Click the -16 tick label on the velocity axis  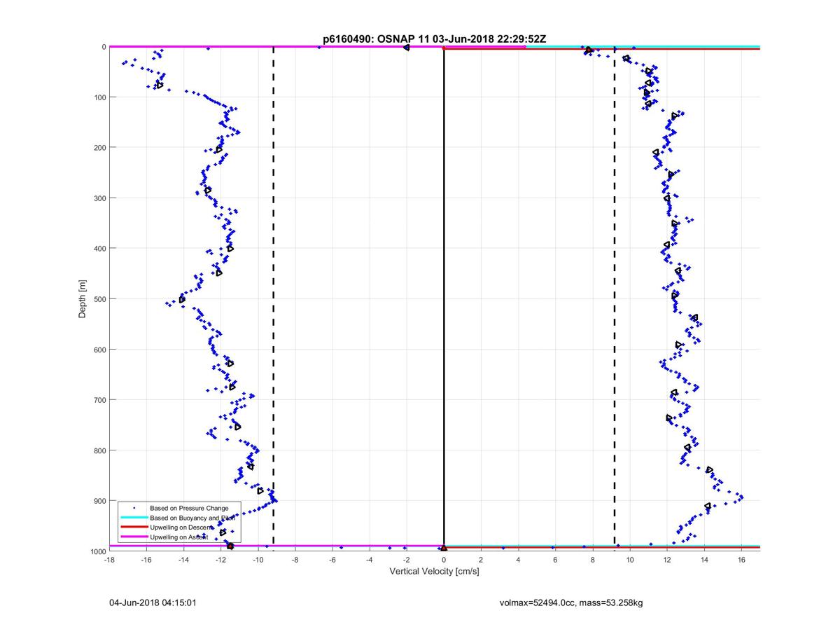coord(146,560)
